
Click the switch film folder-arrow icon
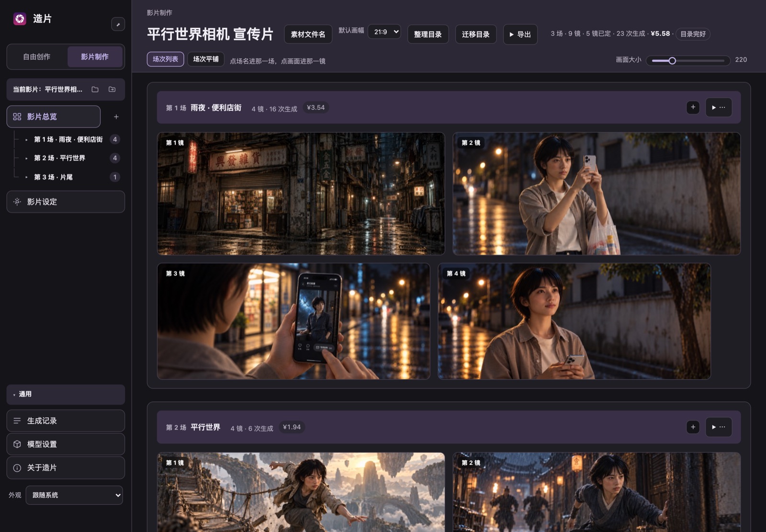[x=112, y=90]
